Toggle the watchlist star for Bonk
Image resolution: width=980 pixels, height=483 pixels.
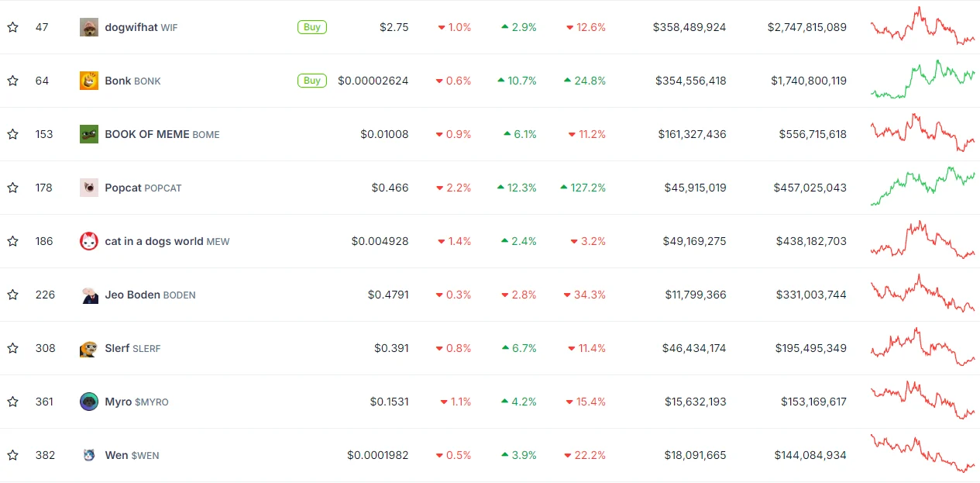(12, 81)
